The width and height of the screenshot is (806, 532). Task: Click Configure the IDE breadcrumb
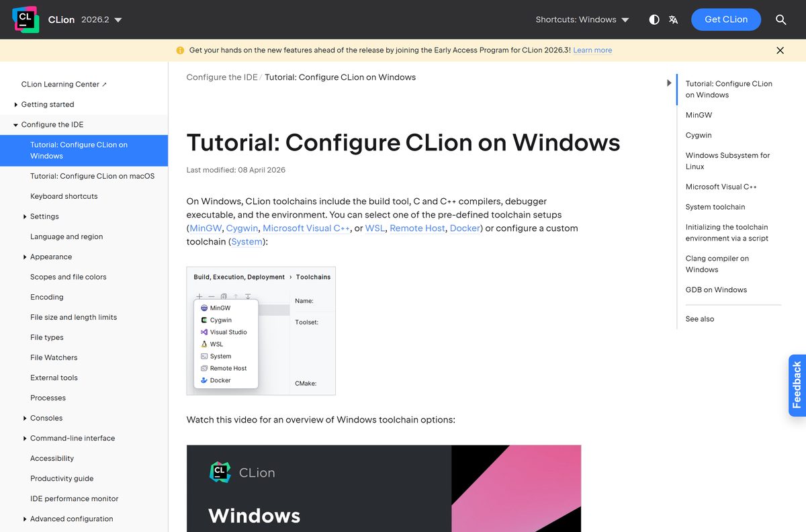point(222,77)
